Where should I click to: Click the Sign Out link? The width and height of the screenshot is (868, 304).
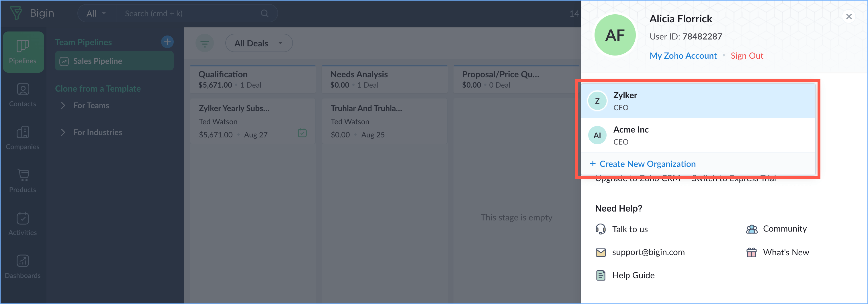pyautogui.click(x=746, y=56)
